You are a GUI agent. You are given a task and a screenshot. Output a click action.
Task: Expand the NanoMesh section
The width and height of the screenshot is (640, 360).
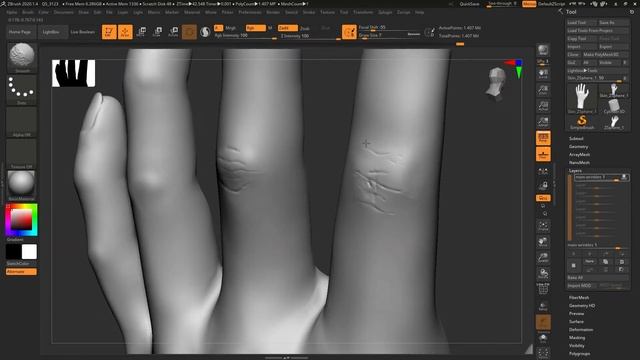[x=579, y=163]
